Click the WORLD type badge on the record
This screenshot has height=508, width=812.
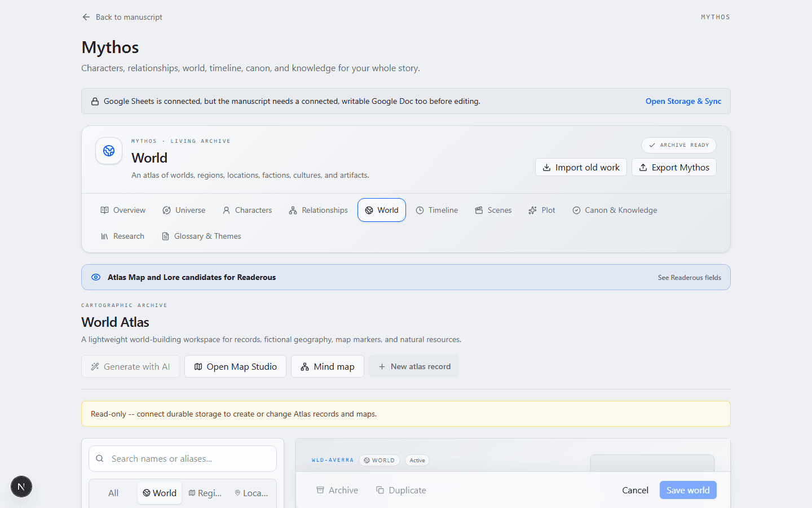click(379, 460)
